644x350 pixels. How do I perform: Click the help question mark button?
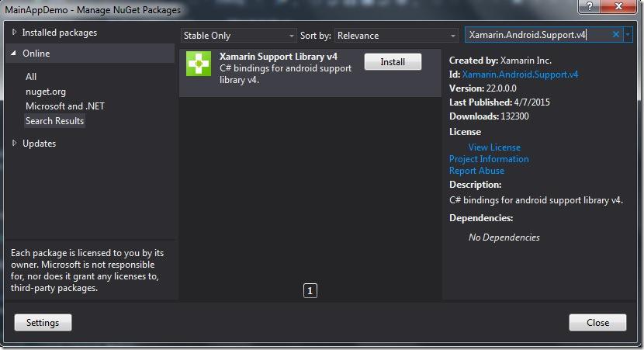point(590,6)
